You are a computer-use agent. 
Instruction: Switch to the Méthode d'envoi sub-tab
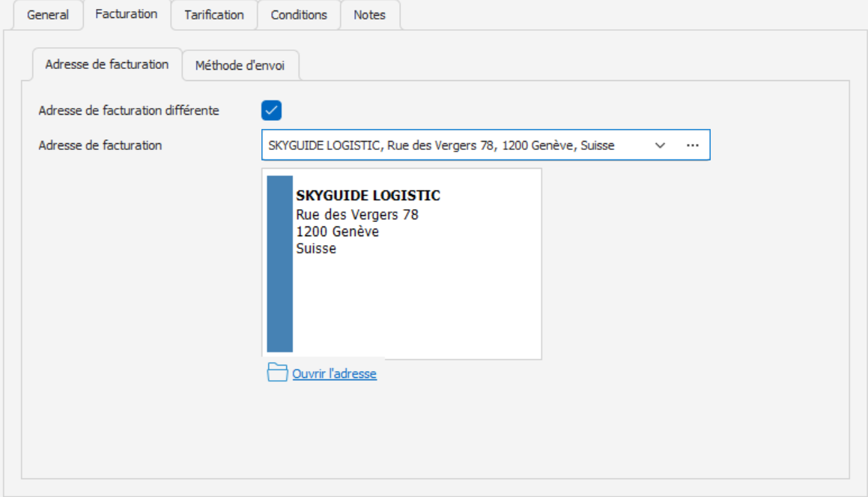click(x=240, y=65)
